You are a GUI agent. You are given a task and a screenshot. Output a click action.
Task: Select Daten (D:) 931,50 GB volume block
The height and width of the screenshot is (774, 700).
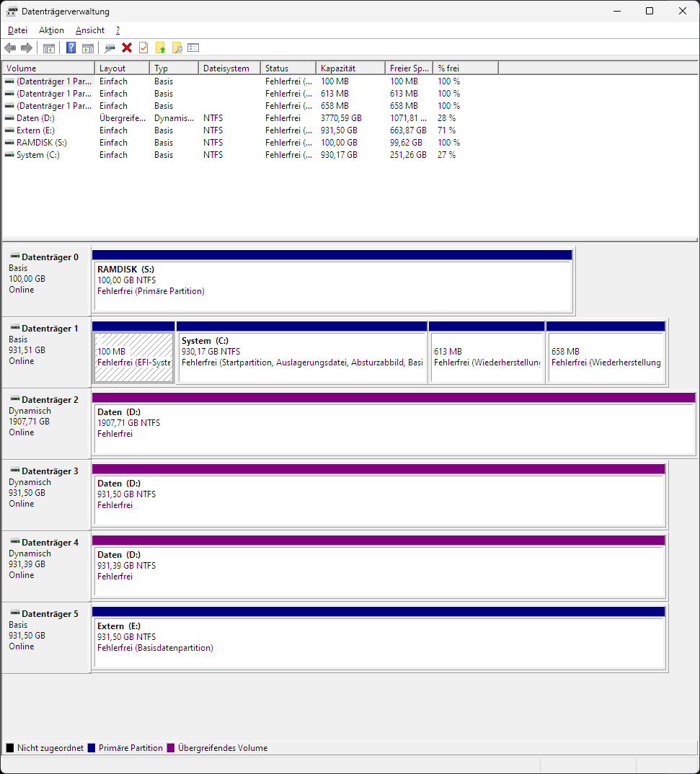pos(379,496)
